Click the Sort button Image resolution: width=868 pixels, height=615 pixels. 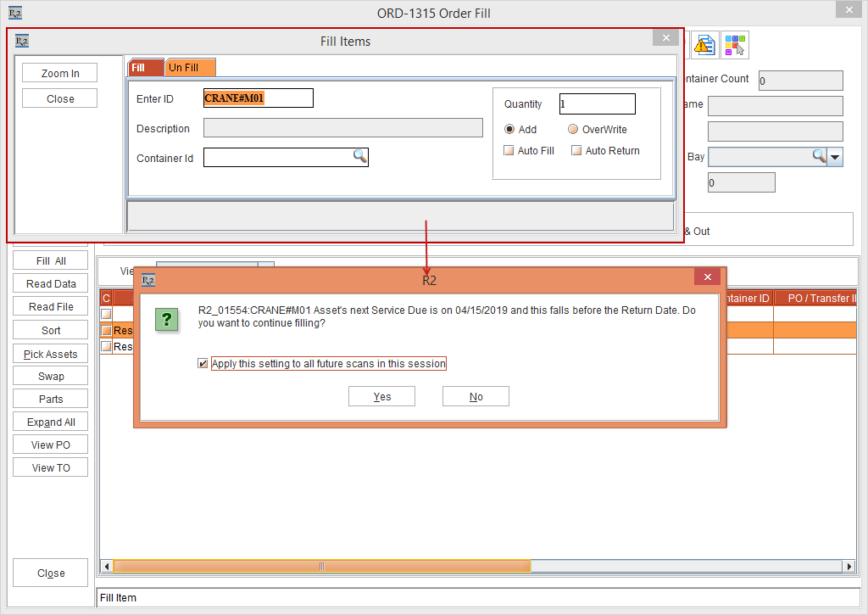[x=50, y=330]
